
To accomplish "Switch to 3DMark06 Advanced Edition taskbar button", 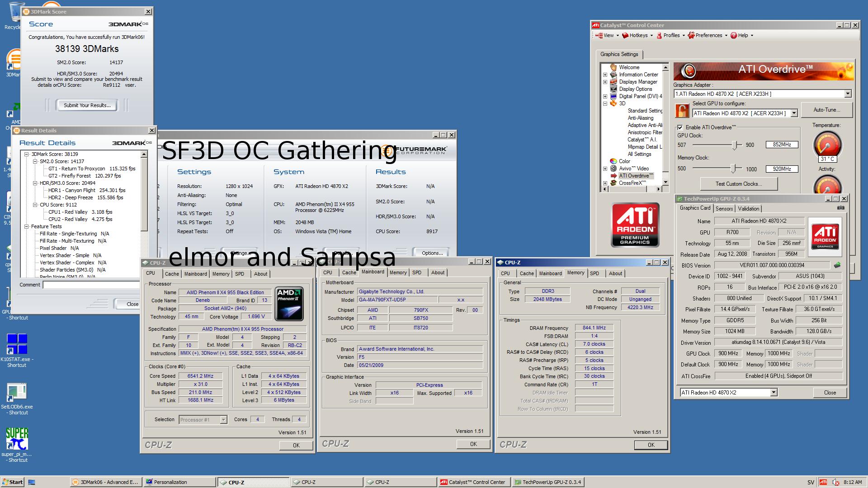I will click(x=106, y=482).
